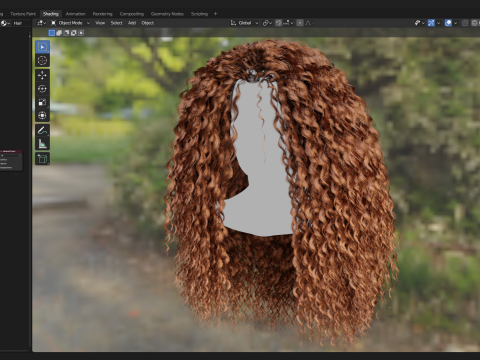Open the viewport Add menu
This screenshot has height=360, width=480.
132,23
